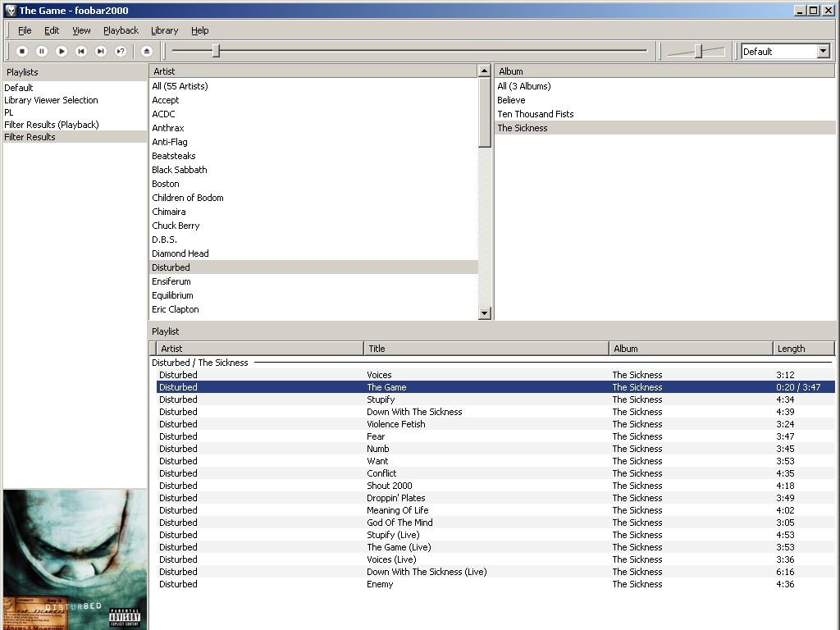The image size is (840, 630).
Task: Open the Library menu
Action: coord(164,30)
